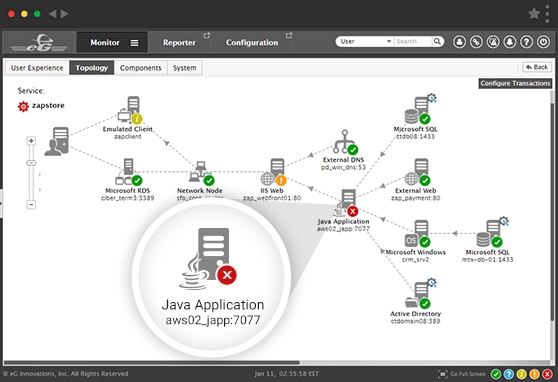Open the help question mark icon
The image size is (558, 382).
526,42
